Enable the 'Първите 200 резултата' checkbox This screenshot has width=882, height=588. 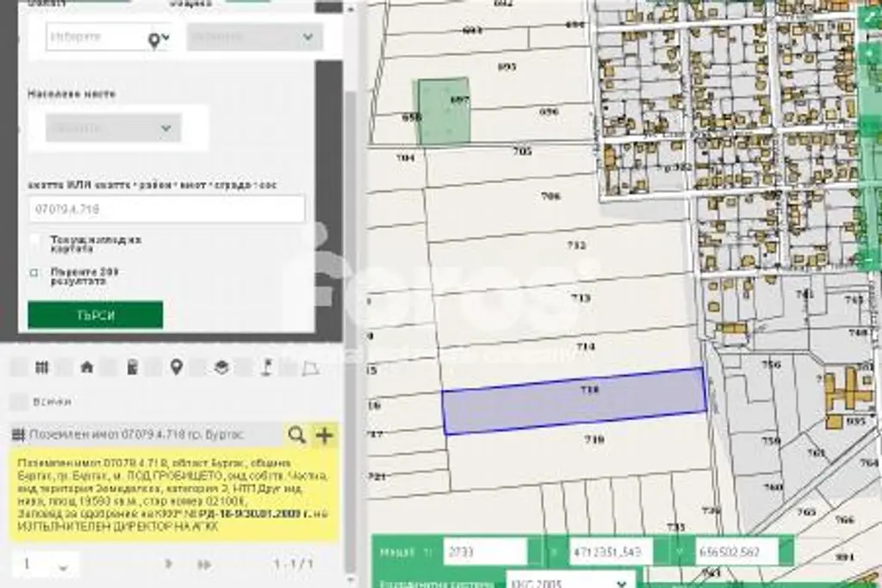point(34,273)
